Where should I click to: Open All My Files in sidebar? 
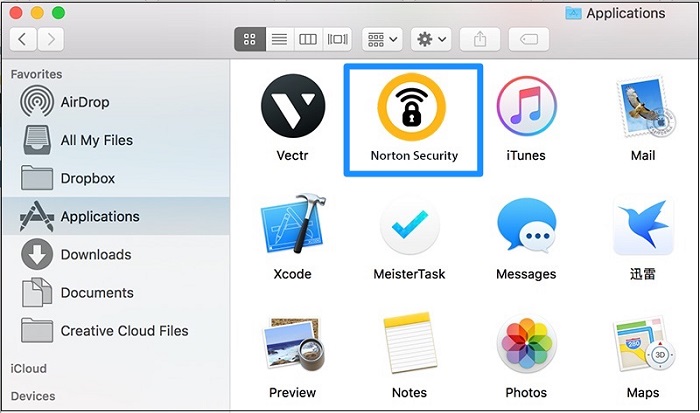[116, 140]
